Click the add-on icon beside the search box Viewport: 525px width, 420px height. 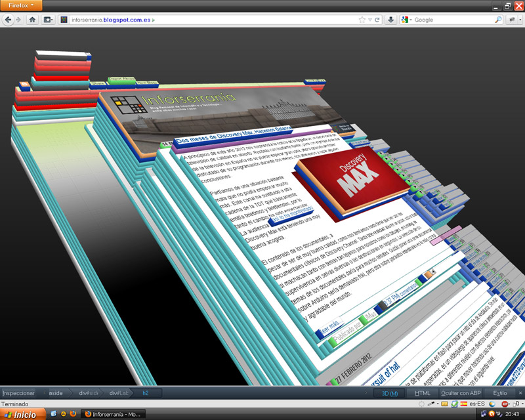512,20
